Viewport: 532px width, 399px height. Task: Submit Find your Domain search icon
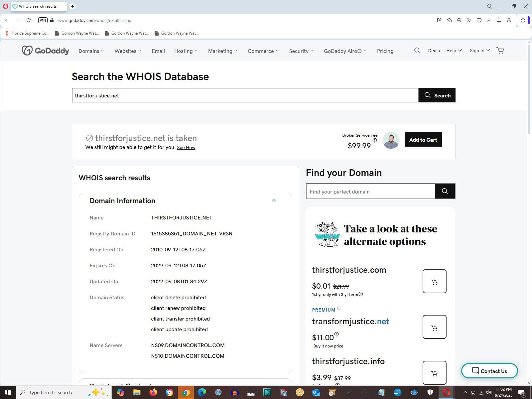(x=445, y=191)
